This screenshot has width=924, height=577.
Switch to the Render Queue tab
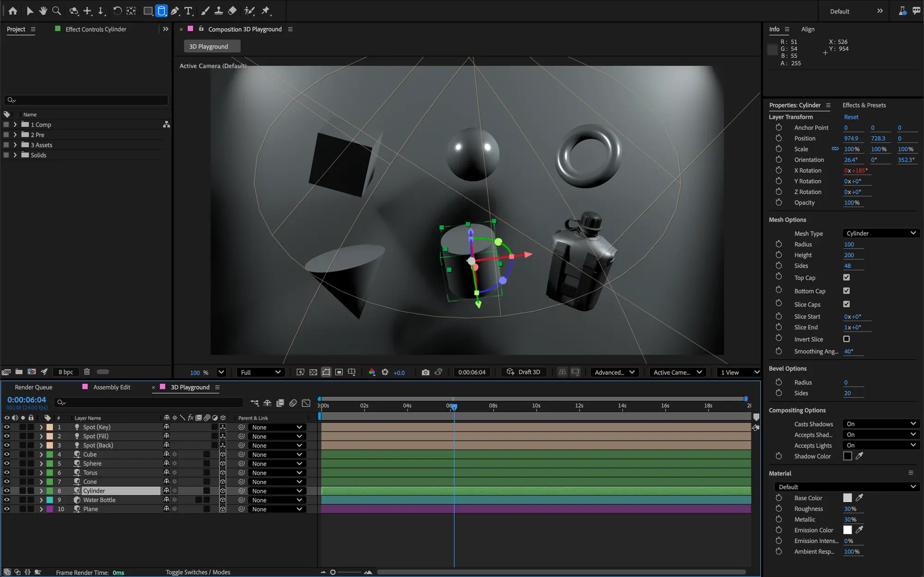click(33, 387)
